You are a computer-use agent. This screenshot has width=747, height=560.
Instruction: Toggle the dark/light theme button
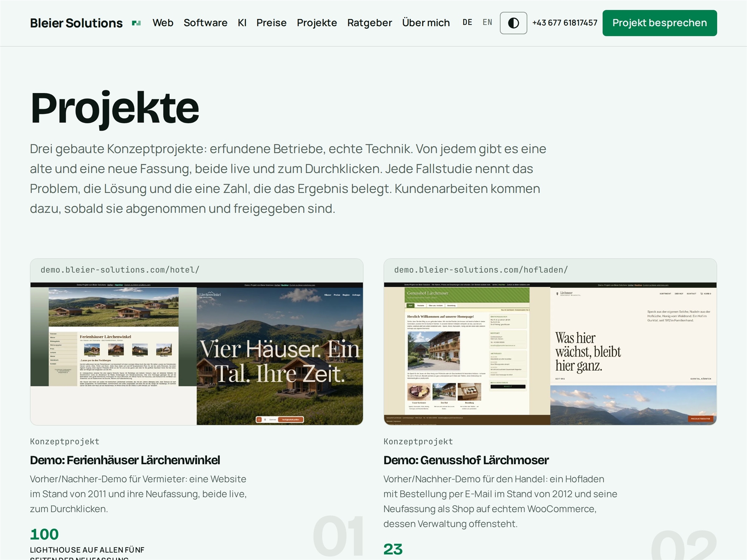tap(513, 23)
